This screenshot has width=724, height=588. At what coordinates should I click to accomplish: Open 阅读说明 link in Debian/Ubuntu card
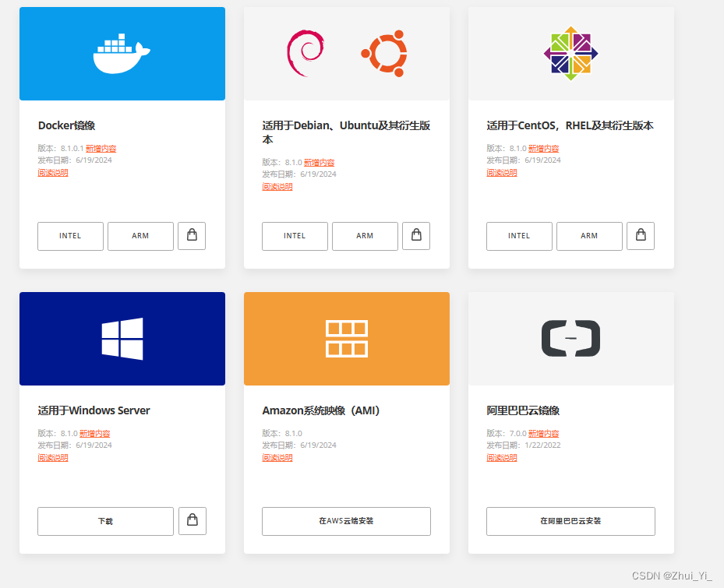277,187
